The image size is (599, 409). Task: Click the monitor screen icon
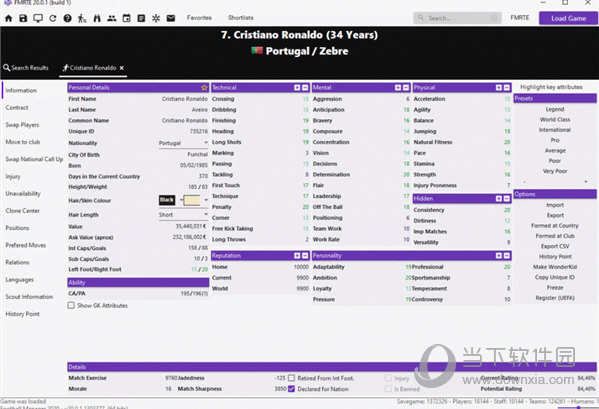tap(38, 18)
